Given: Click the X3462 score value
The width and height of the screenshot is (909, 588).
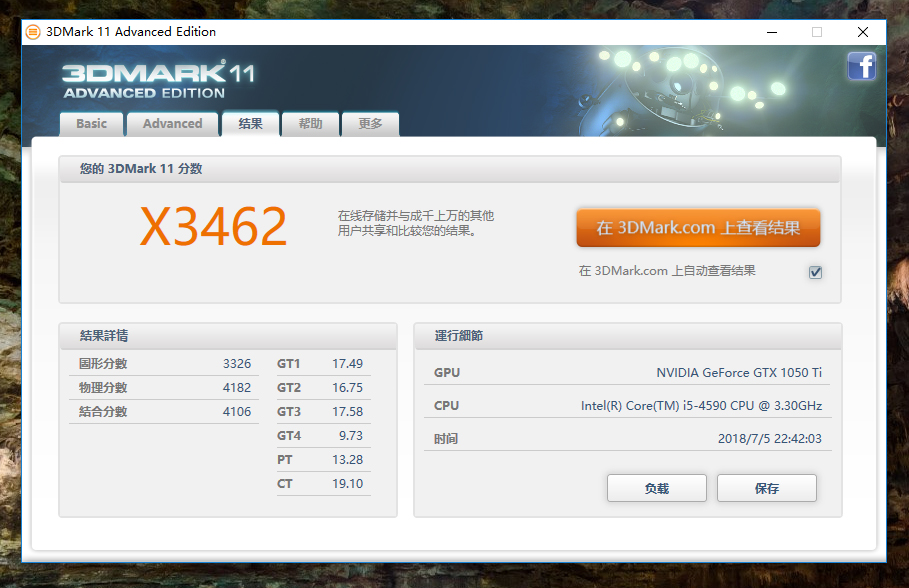Looking at the screenshot, I should point(213,227).
